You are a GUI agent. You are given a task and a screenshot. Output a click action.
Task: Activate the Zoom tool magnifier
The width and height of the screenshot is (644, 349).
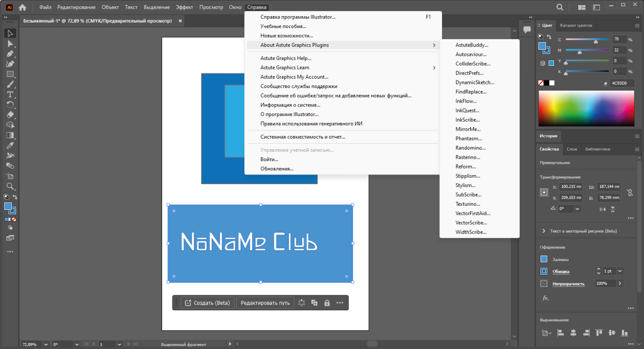tap(10, 186)
